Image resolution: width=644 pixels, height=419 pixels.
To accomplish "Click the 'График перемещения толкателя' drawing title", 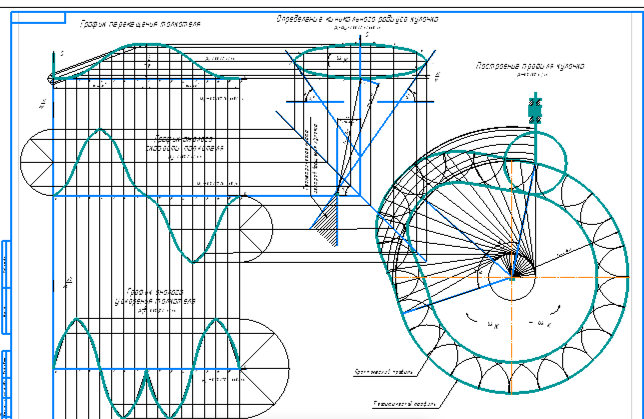I will tap(140, 24).
